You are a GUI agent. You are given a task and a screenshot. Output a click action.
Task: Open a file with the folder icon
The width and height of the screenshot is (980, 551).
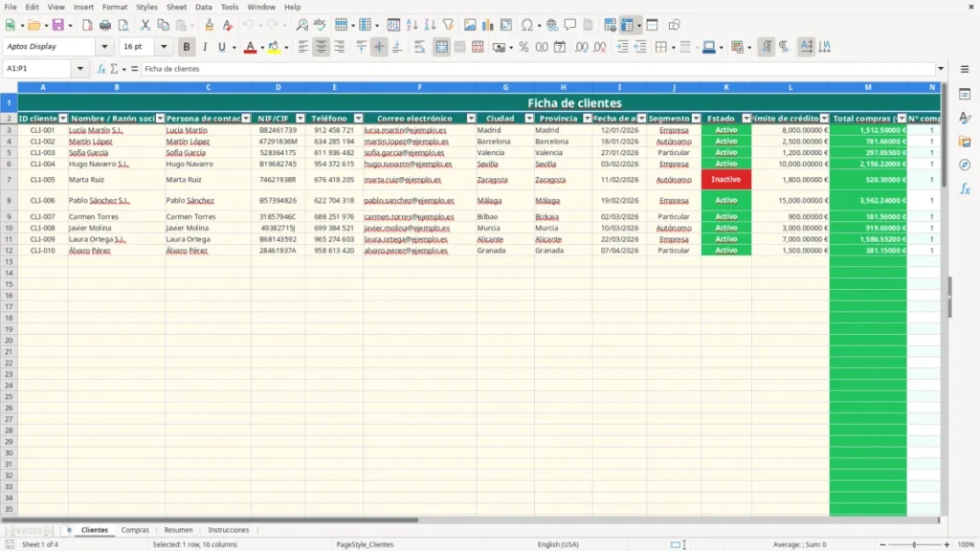pyautogui.click(x=33, y=25)
